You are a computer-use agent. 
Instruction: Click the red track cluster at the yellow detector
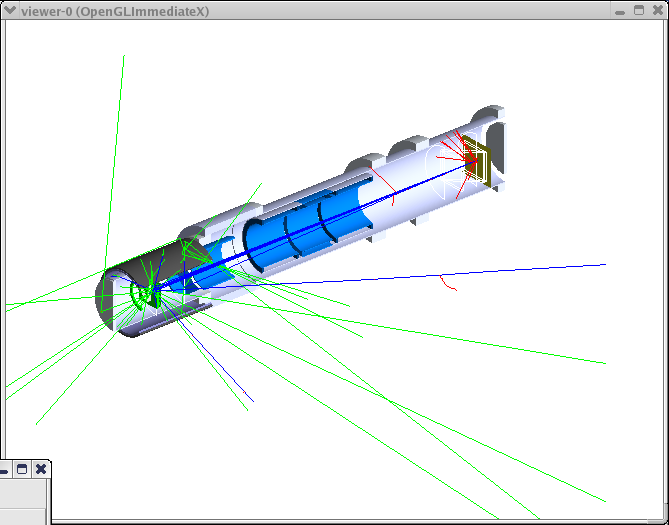pyautogui.click(x=468, y=158)
